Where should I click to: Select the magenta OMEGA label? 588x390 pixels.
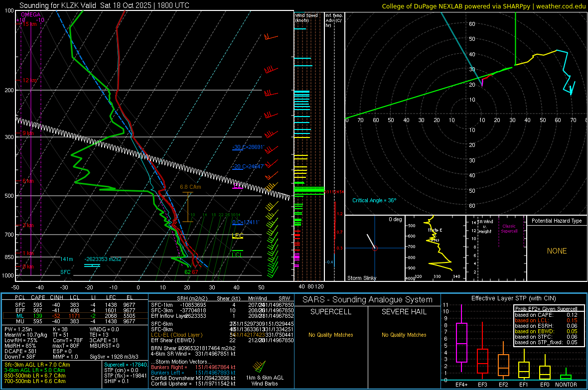[31, 14]
